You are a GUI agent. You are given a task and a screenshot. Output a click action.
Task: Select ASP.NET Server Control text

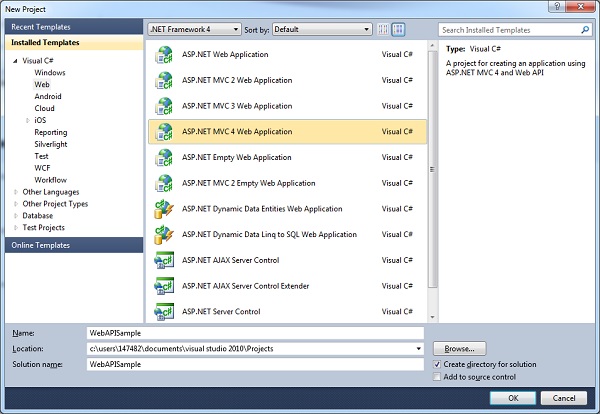tap(221, 311)
